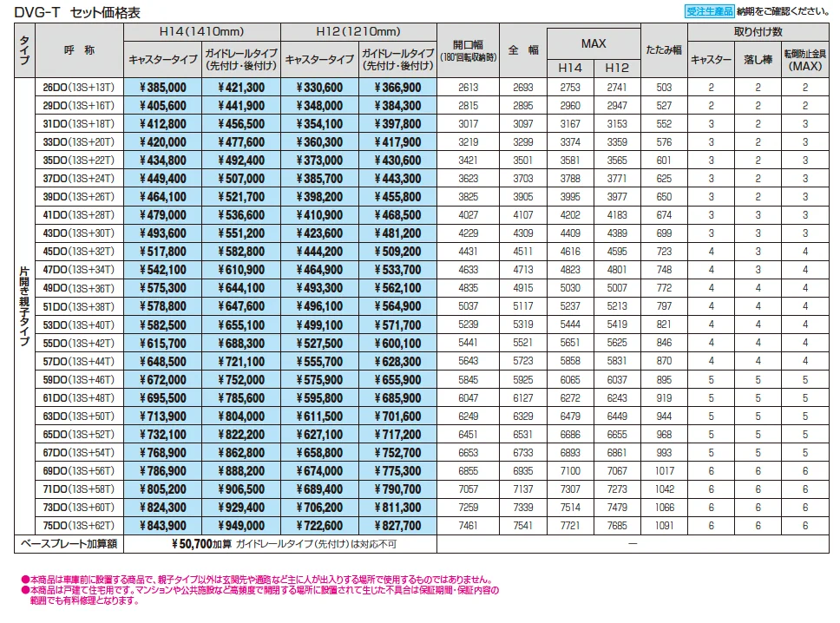Click price ¥373,000
This screenshot has height=623, width=840.
319,161
